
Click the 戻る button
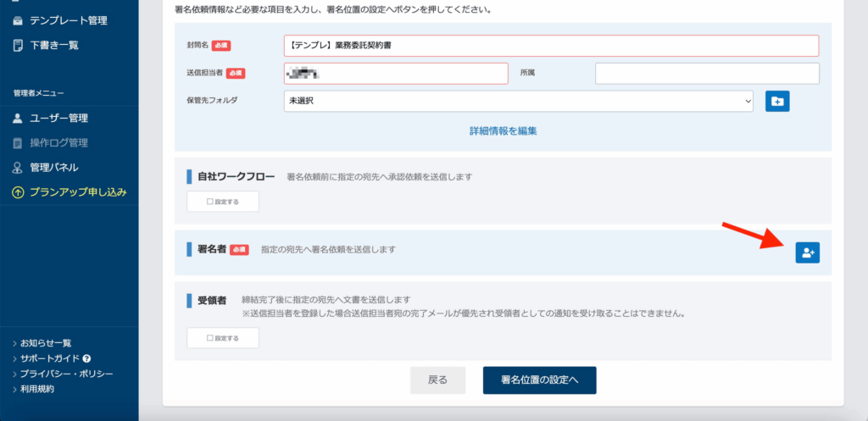coord(438,380)
